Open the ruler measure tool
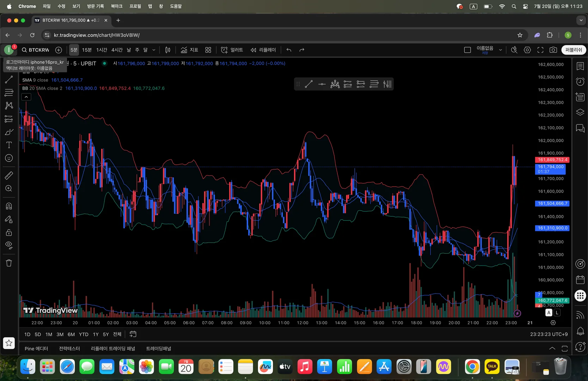Viewport: 588px width, 381px height. [9, 175]
